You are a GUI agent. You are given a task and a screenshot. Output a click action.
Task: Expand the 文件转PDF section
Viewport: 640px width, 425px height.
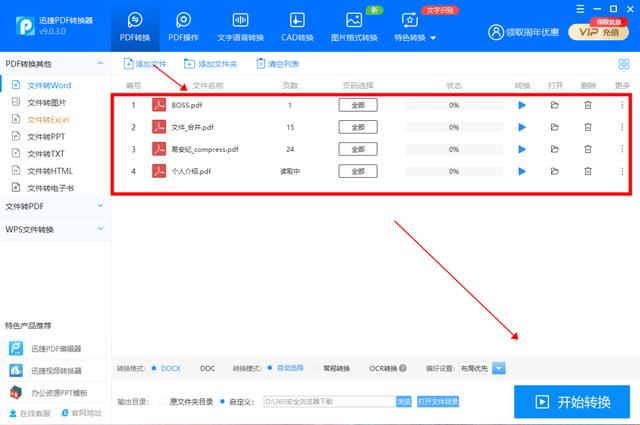[x=55, y=206]
